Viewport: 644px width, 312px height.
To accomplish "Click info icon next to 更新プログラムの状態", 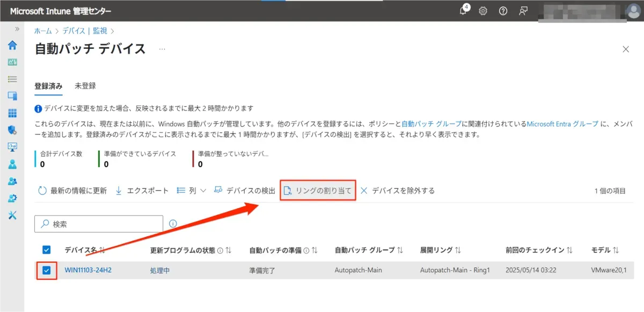I will (221, 250).
